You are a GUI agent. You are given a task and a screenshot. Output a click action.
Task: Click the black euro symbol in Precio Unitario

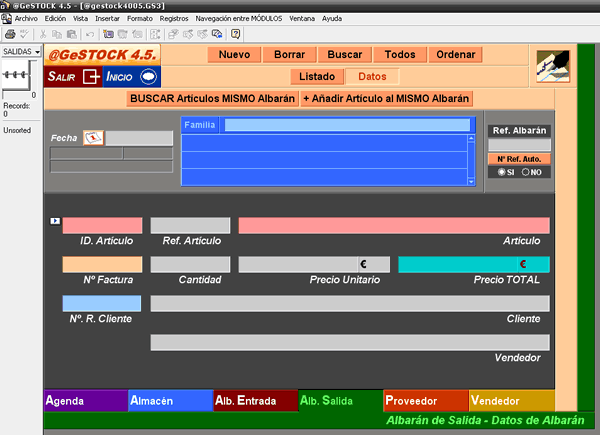click(x=363, y=264)
